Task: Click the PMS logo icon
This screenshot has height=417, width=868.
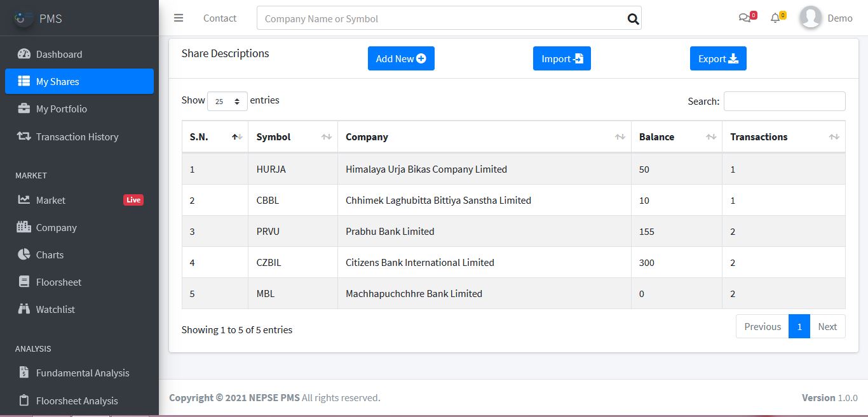Action: [24, 18]
